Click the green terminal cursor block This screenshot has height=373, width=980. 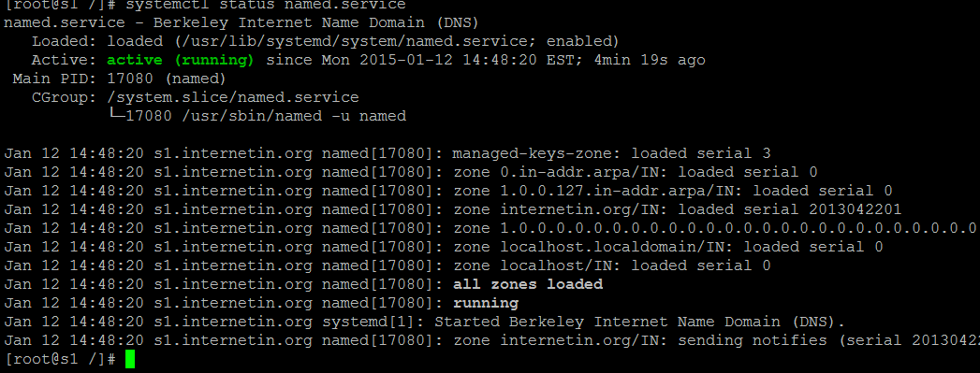(x=130, y=359)
